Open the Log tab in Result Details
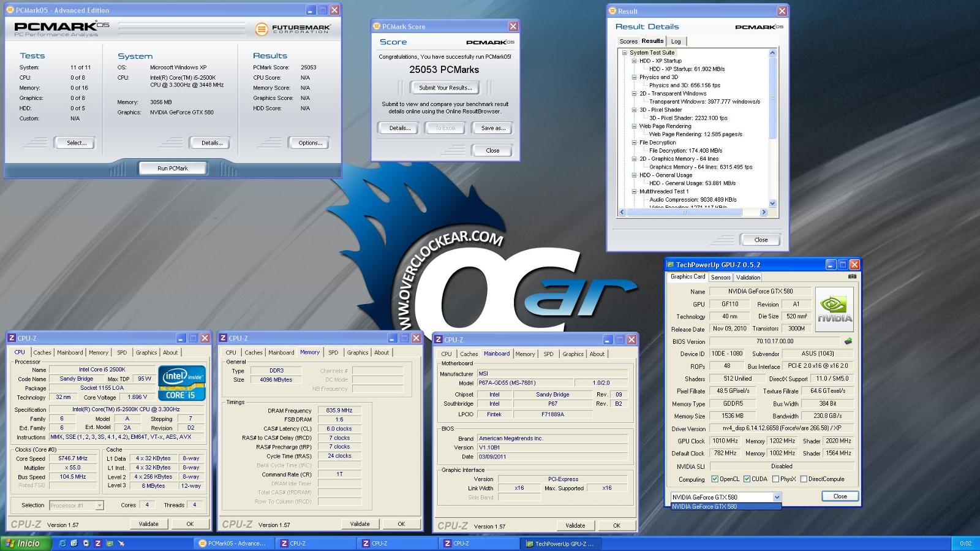 (676, 42)
